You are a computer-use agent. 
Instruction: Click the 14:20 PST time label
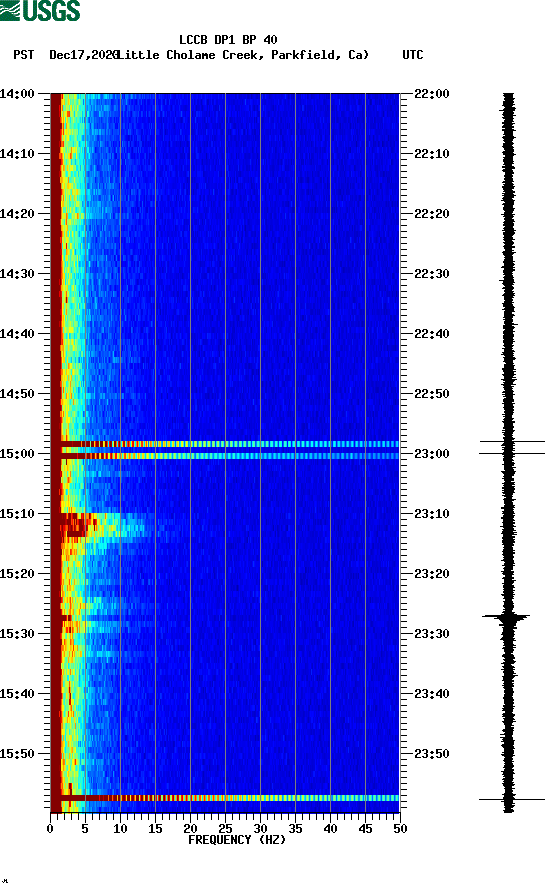17,214
